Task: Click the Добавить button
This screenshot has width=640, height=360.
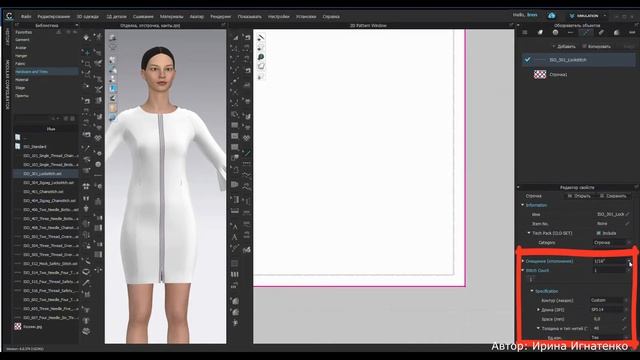Action: point(564,47)
